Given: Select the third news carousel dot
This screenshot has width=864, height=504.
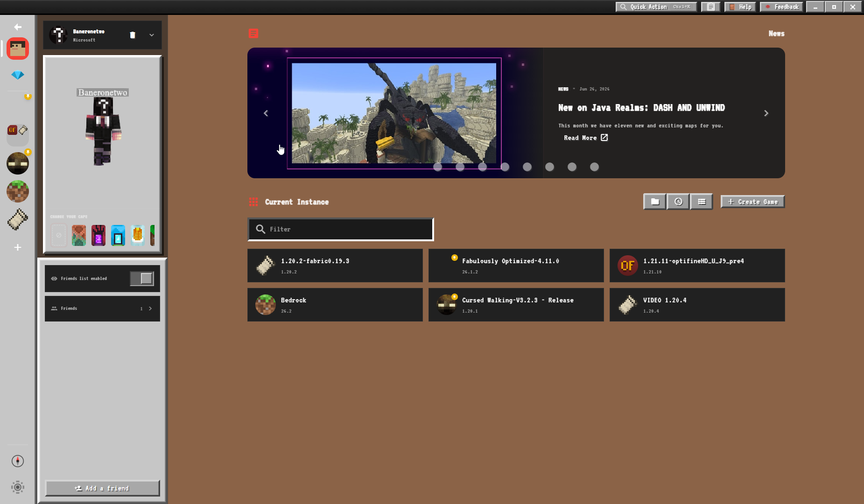Looking at the screenshot, I should (482, 167).
